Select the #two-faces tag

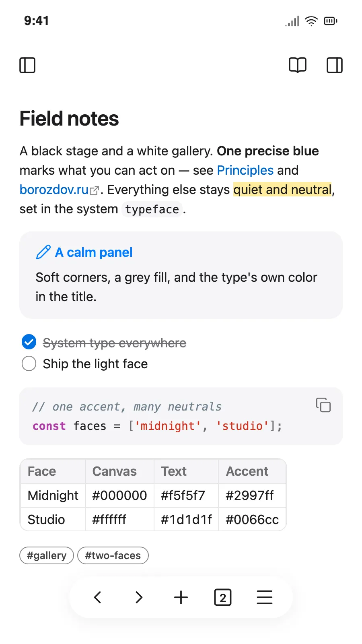tap(113, 555)
